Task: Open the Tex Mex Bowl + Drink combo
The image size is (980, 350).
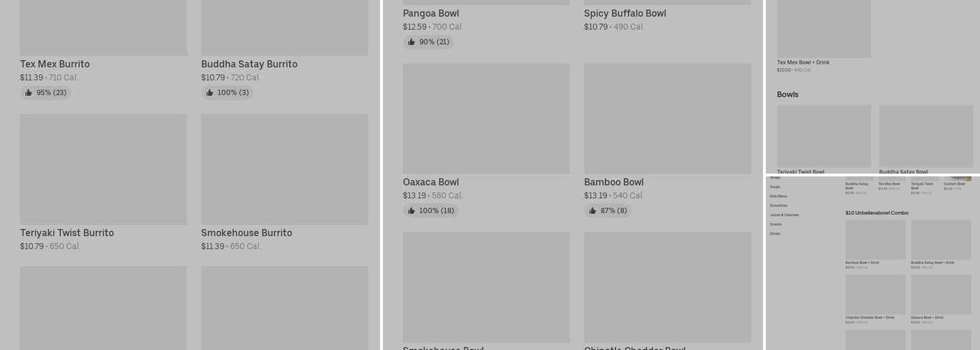Action: [803, 62]
